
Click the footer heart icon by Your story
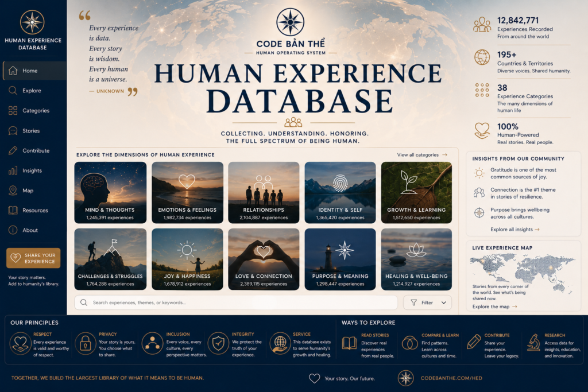(x=314, y=378)
